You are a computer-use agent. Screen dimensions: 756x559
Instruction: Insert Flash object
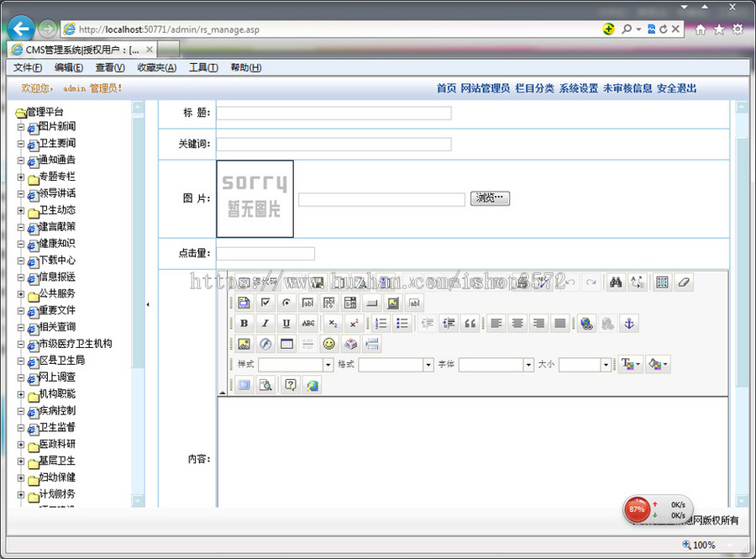click(265, 344)
